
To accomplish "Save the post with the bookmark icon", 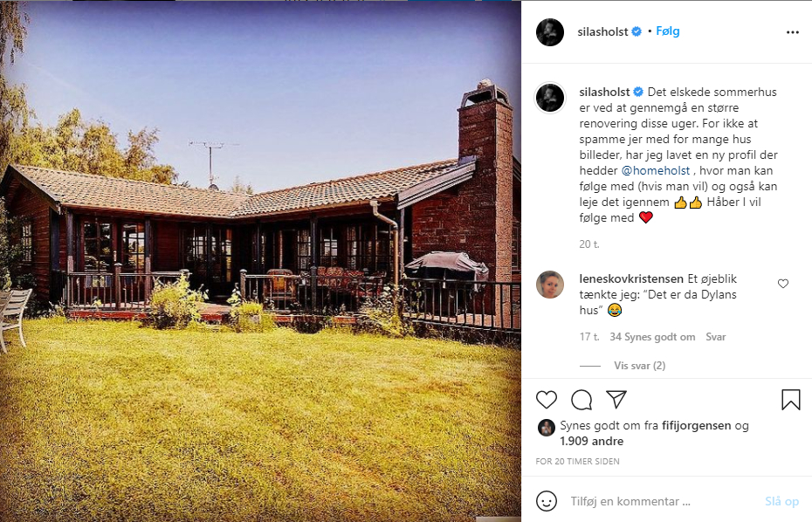I will coord(791,400).
